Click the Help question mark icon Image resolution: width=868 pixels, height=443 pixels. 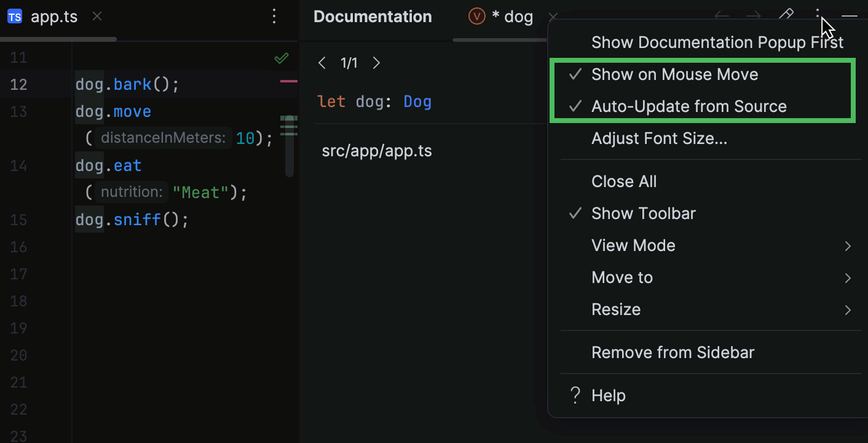point(575,395)
